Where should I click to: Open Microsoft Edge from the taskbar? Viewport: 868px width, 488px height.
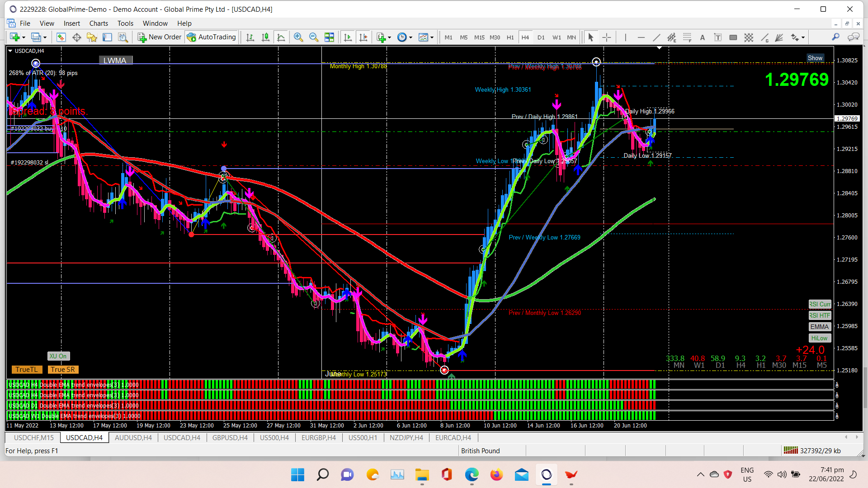pos(472,475)
